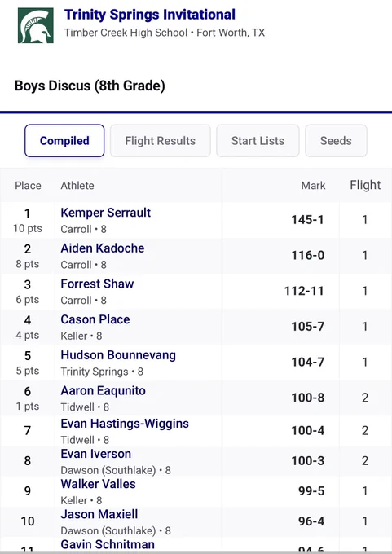The height and width of the screenshot is (554, 392).
Task: Open Hudson Bounnevang's athlete link
Action: [x=118, y=355]
